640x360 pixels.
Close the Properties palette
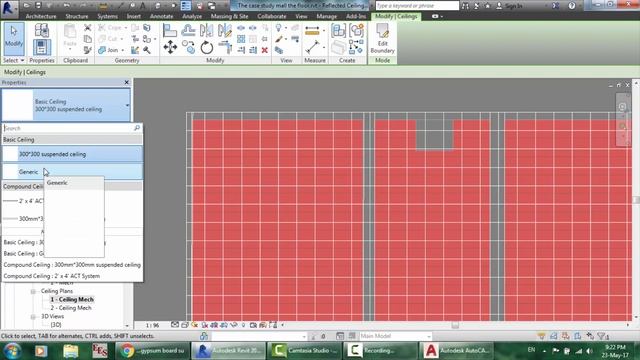click(127, 82)
